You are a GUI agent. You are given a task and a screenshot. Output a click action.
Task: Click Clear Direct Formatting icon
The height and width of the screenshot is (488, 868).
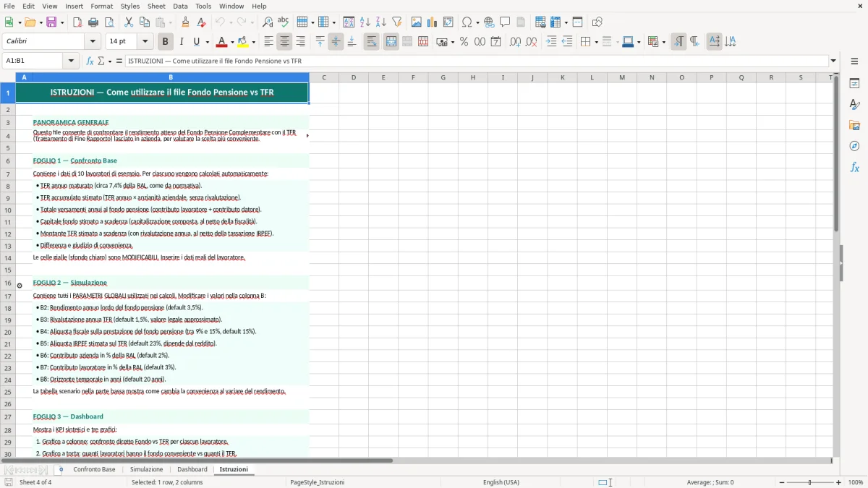(202, 22)
